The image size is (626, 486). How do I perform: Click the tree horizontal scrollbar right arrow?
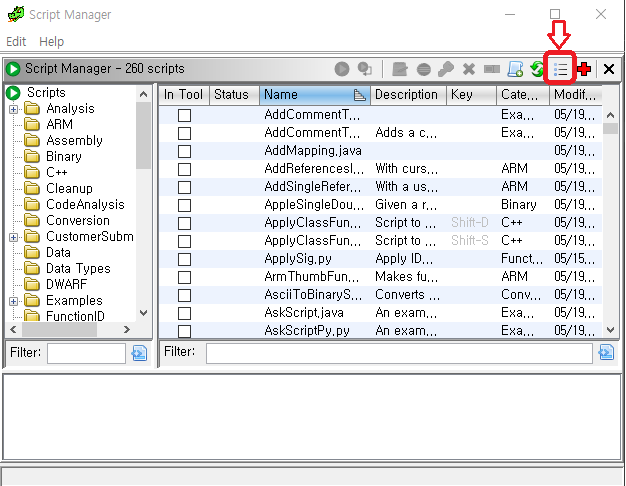click(x=127, y=329)
